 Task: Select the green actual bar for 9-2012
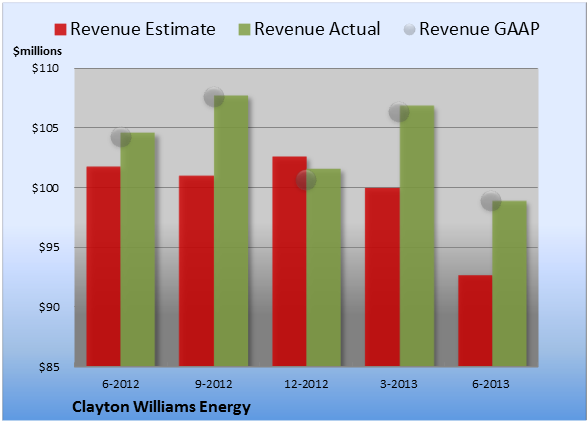point(231,231)
